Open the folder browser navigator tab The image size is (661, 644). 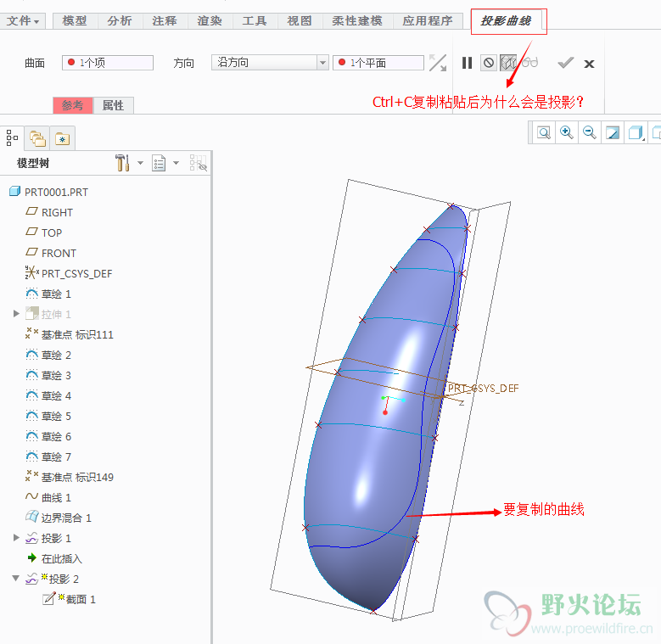point(36,137)
